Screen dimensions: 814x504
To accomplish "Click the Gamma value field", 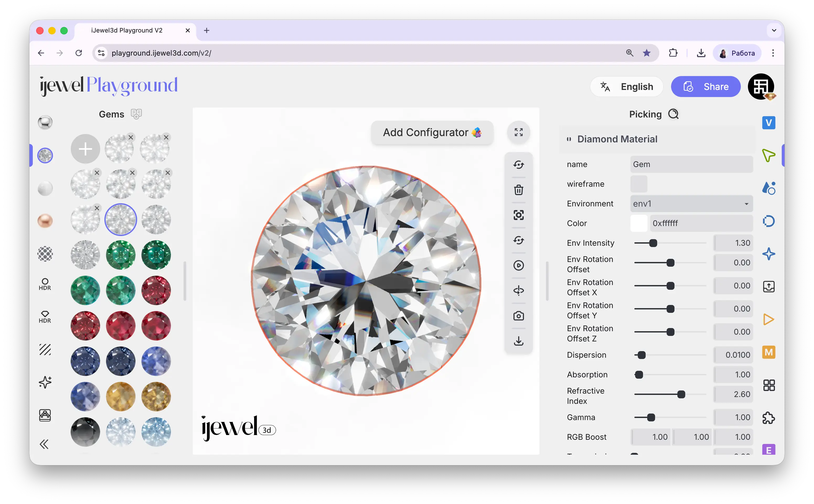I will click(733, 417).
